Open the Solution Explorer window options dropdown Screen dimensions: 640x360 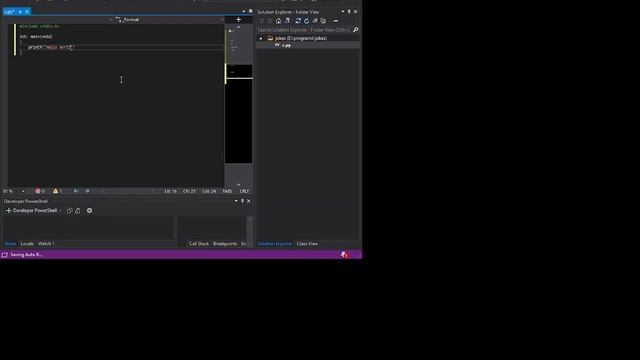click(x=343, y=12)
